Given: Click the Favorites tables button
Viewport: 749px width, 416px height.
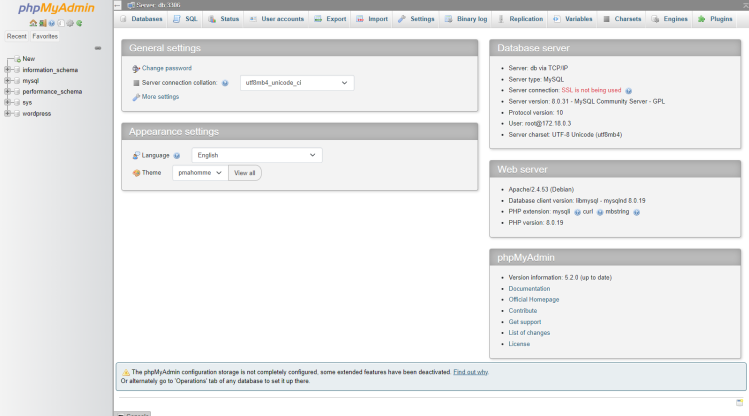Looking at the screenshot, I should tap(45, 36).
